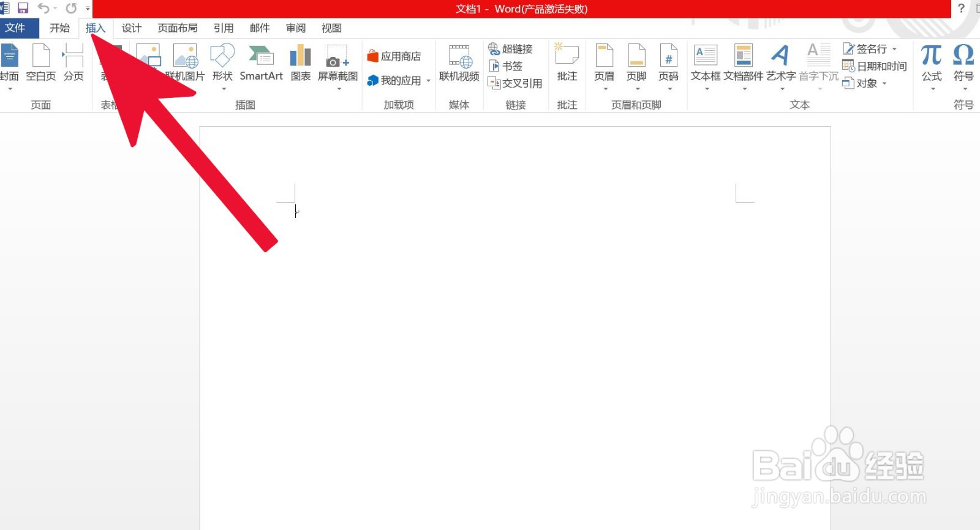Click inside the blank document page
Image resolution: width=980 pixels, height=530 pixels.
(x=515, y=328)
